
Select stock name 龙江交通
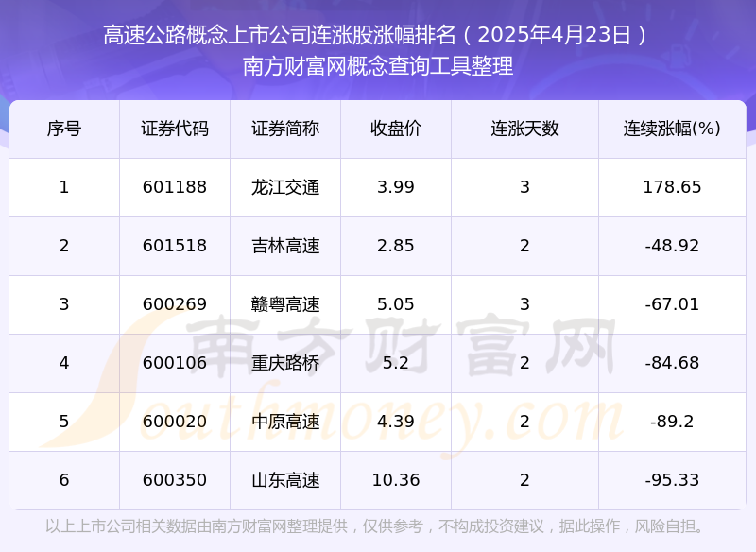click(285, 187)
